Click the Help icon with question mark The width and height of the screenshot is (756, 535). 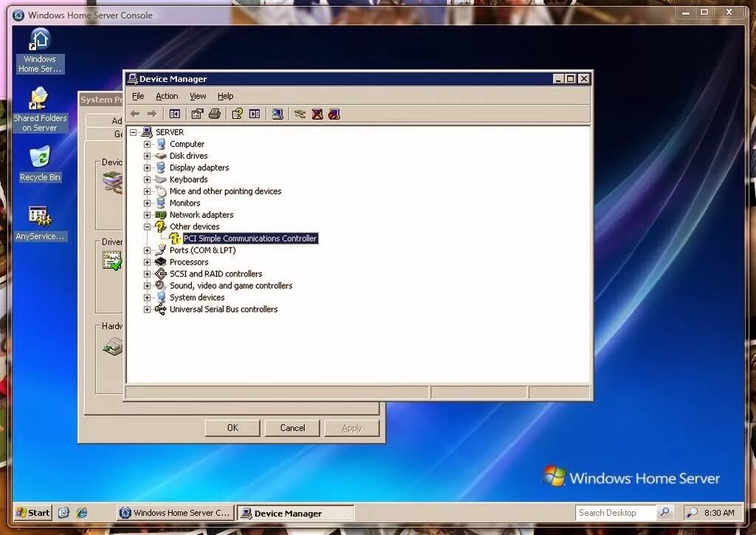[x=237, y=114]
